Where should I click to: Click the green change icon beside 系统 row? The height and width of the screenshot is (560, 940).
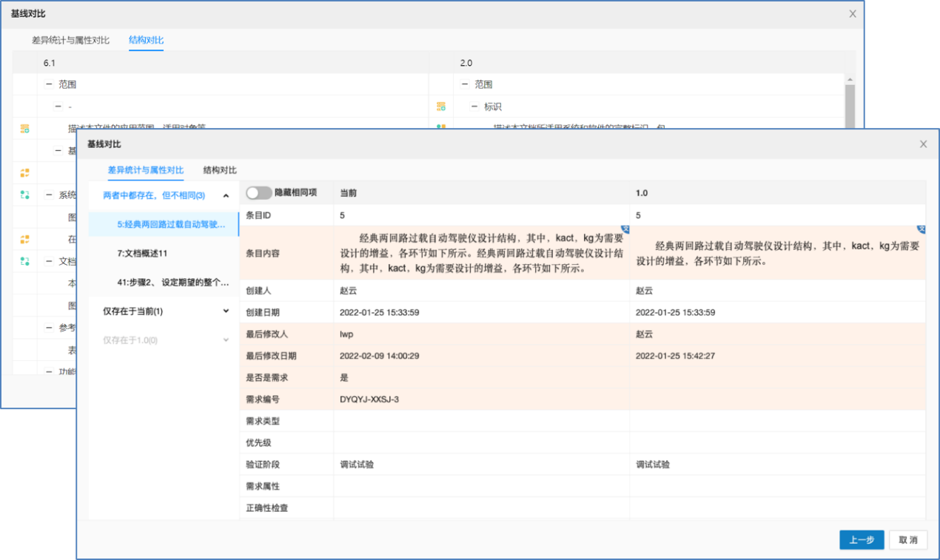click(x=24, y=195)
